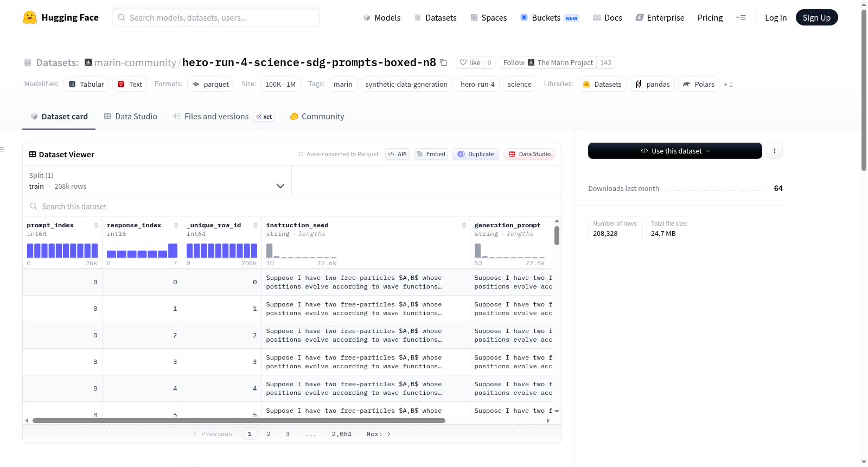
Task: Click the heart like icon
Action: point(463,62)
